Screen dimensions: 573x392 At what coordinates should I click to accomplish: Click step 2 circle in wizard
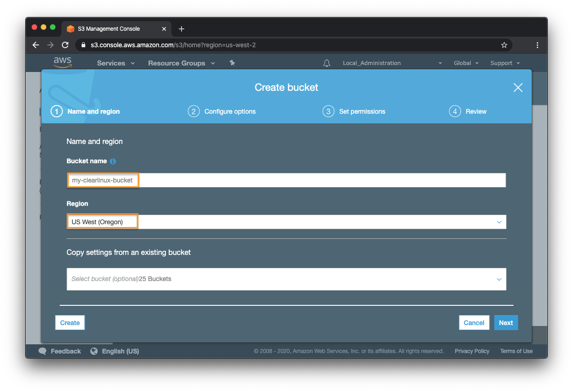tap(193, 111)
